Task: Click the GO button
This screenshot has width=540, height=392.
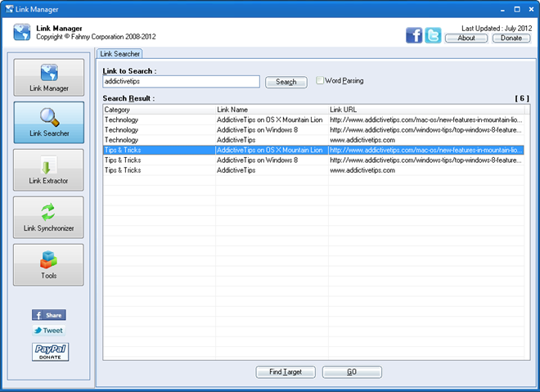Action: click(352, 372)
